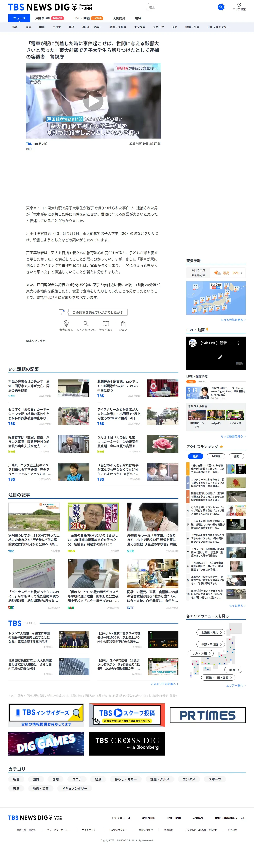The width and height of the screenshot is (254, 868).
Task: Choose the 近畿・中国・四国 area button
Action: click(219, 678)
